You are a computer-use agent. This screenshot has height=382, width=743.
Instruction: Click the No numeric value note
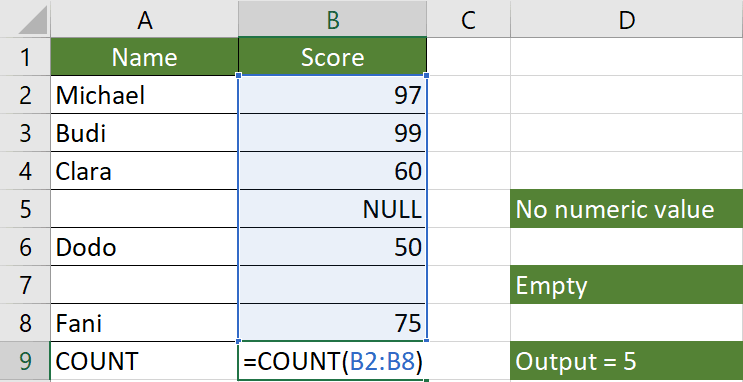pos(626,209)
